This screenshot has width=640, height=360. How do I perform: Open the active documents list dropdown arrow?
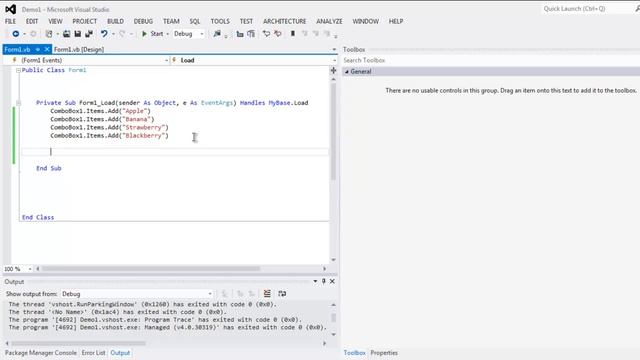pyautogui.click(x=334, y=49)
